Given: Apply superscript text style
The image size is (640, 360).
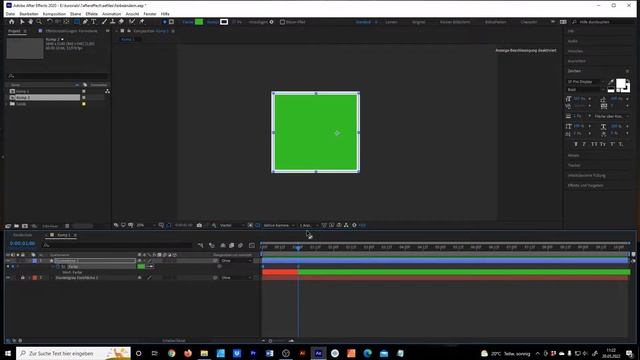Looking at the screenshot, I should point(612,144).
